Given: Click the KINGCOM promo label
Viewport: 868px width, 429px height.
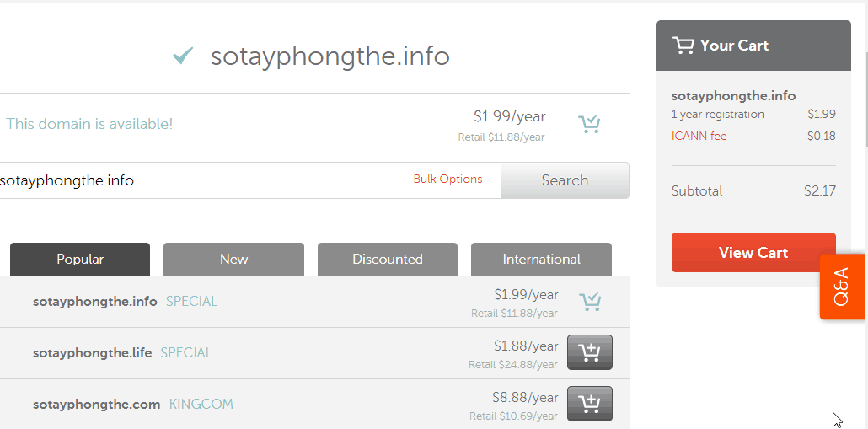Looking at the screenshot, I should [x=201, y=404].
